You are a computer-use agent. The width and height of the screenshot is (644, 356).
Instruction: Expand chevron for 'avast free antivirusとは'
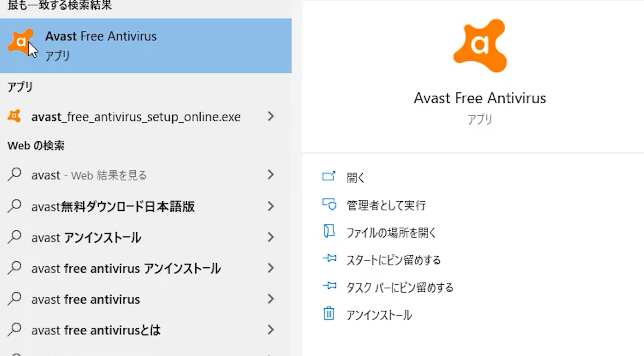pyautogui.click(x=271, y=330)
